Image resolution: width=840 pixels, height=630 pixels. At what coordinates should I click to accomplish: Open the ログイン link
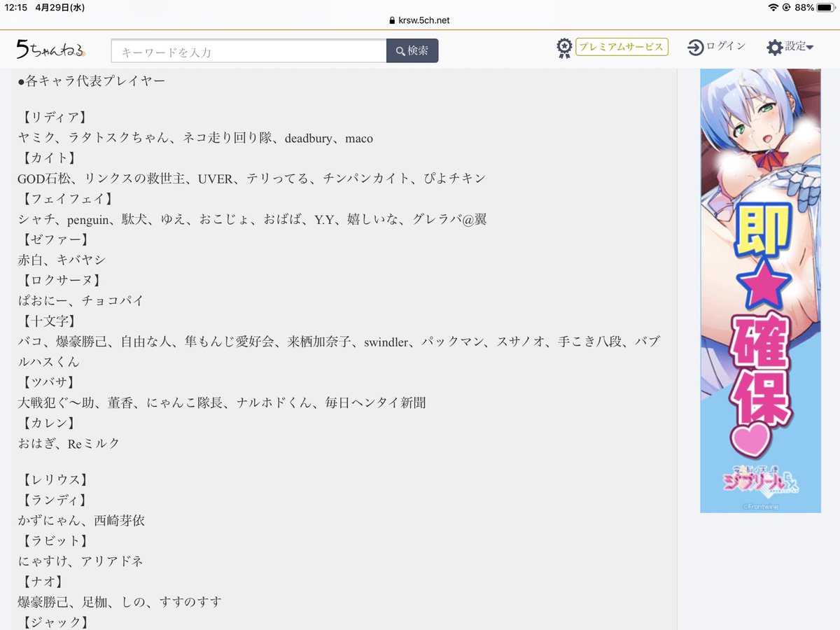(726, 46)
